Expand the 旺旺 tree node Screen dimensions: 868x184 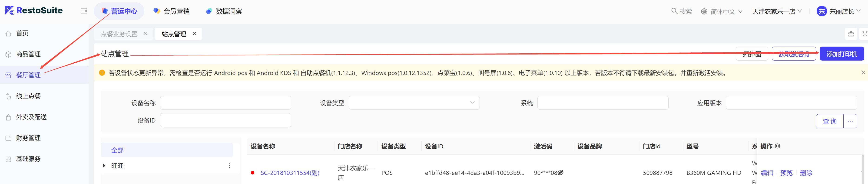[x=104, y=166]
